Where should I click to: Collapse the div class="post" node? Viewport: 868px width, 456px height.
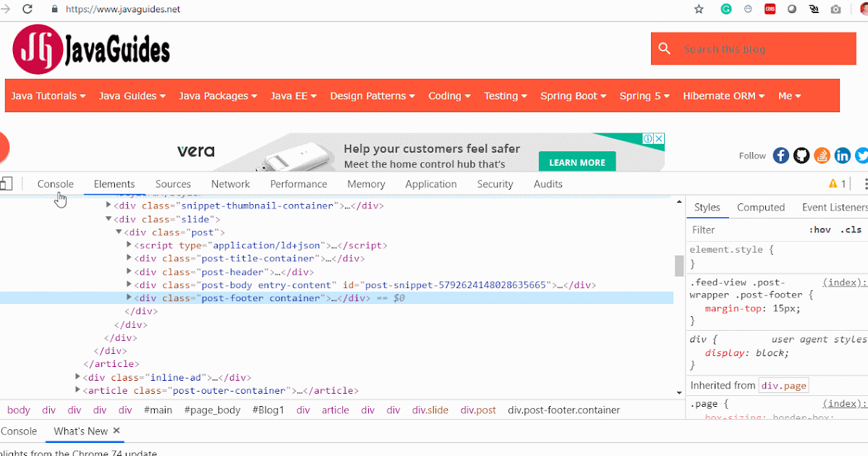click(119, 232)
